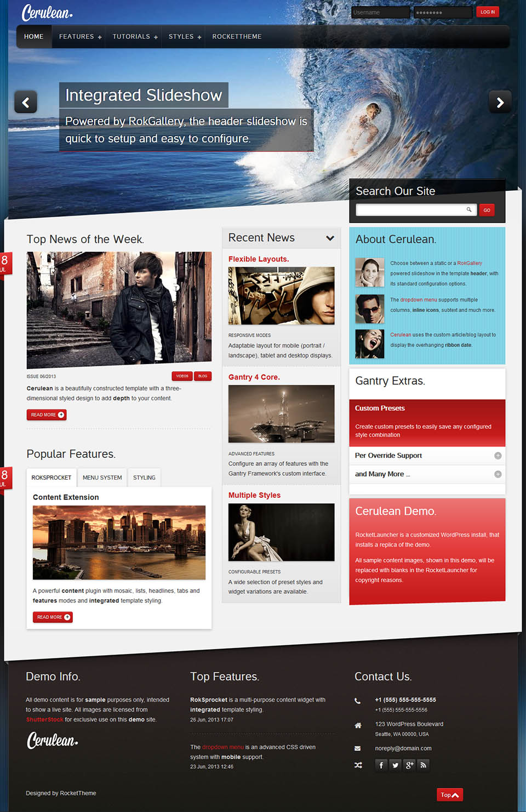Expand the Per Override Support accordion
This screenshot has height=812, width=526.
pyautogui.click(x=498, y=456)
